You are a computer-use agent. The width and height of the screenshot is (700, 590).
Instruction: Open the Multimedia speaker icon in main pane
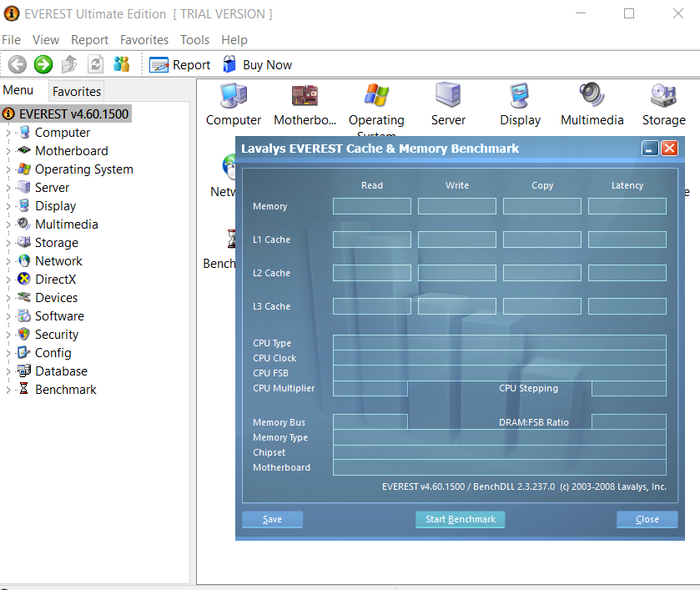[592, 94]
